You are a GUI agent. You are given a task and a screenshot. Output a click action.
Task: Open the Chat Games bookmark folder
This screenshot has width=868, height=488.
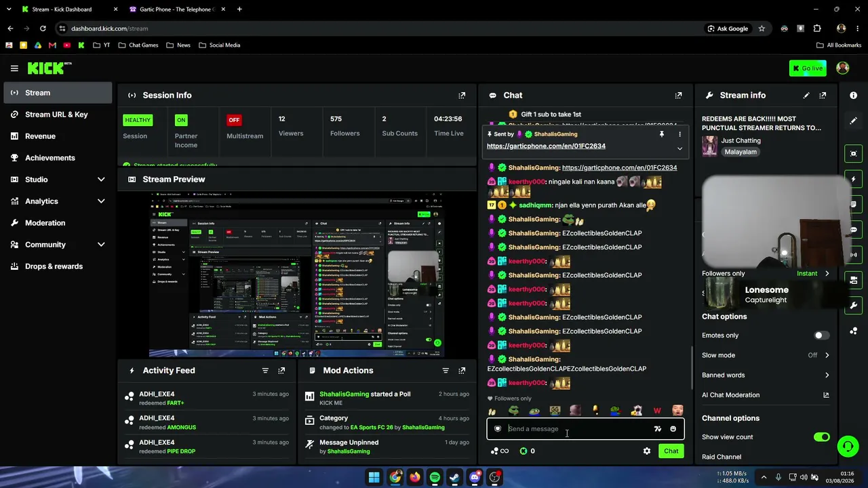(138, 45)
